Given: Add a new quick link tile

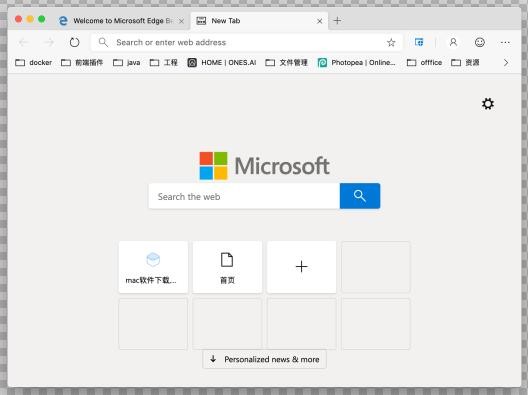Looking at the screenshot, I should coord(301,267).
